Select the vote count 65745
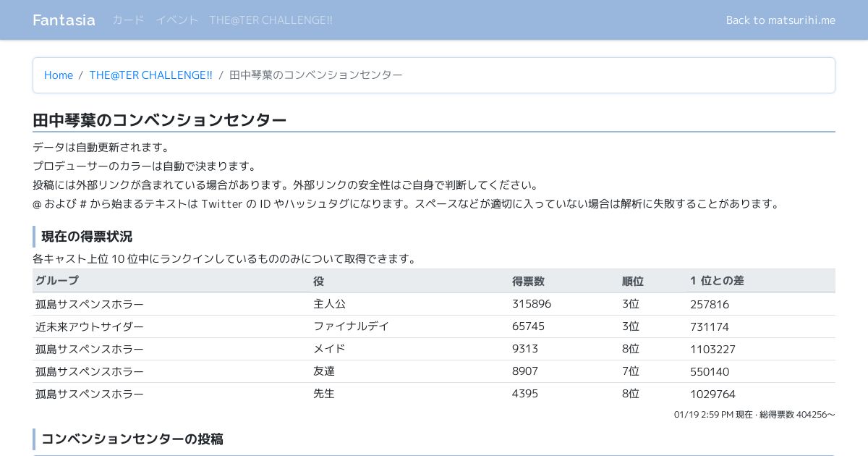868x456 pixels. click(x=528, y=326)
